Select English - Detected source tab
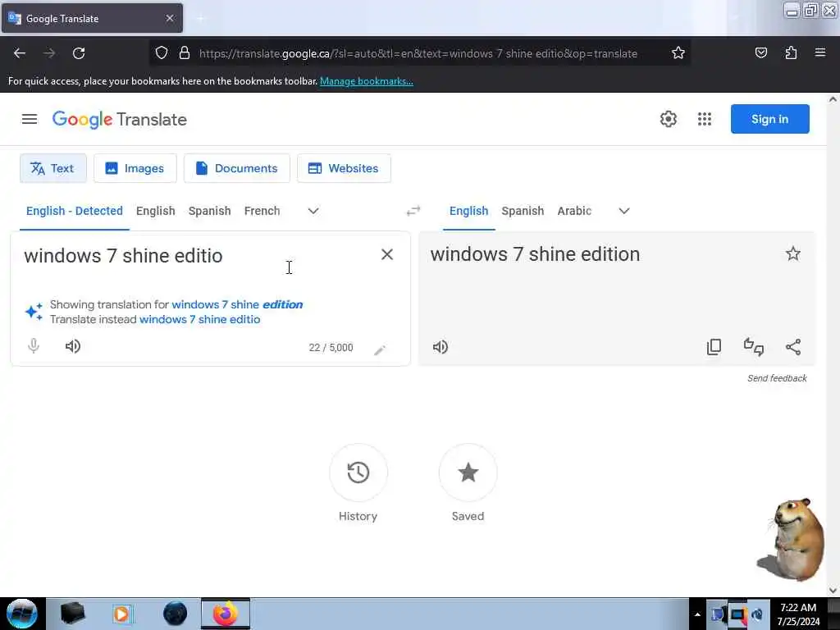This screenshot has height=630, width=840. coord(75,211)
